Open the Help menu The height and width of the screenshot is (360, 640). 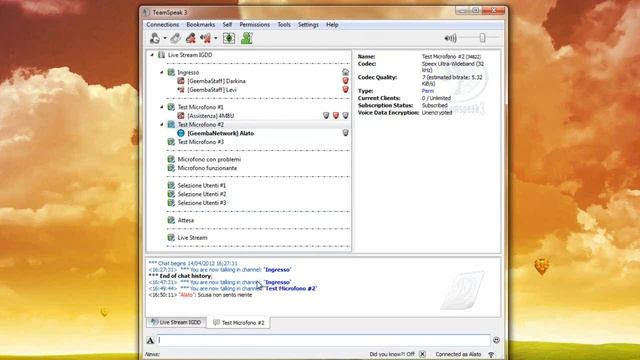tap(332, 24)
